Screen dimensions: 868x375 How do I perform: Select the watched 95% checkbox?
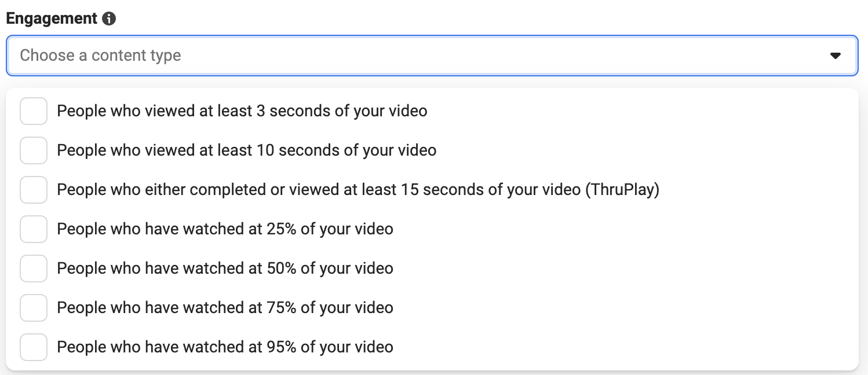34,347
